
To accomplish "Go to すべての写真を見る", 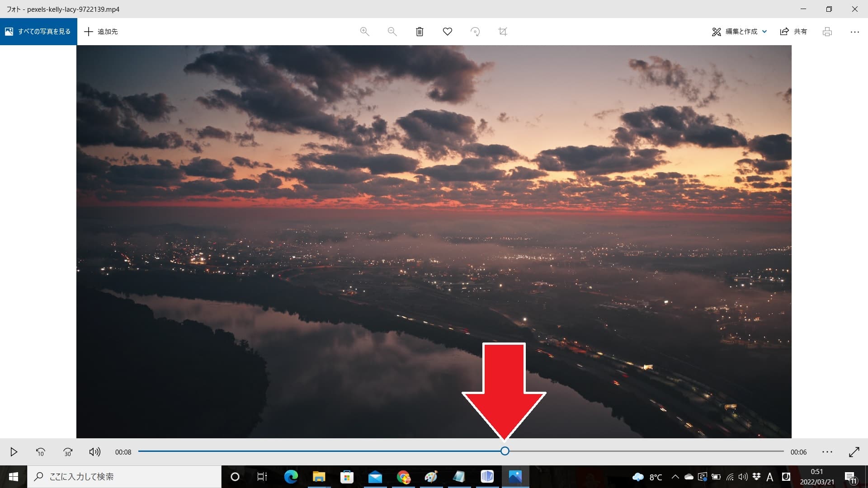I will tap(38, 32).
